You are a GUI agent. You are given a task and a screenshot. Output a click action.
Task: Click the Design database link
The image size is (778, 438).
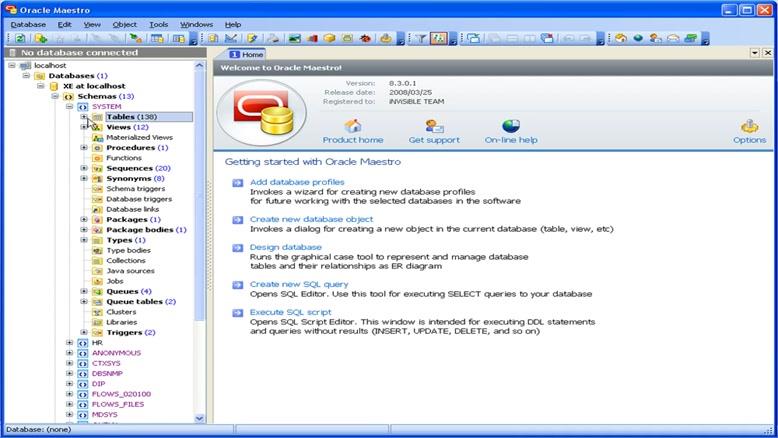[x=286, y=247]
